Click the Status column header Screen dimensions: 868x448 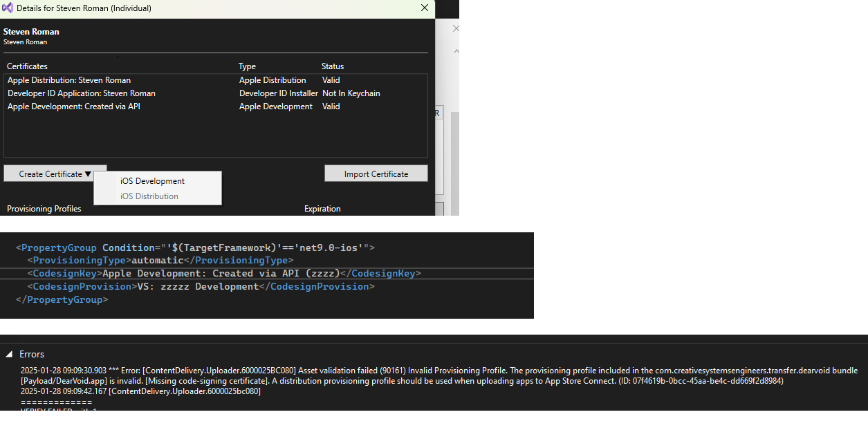tap(333, 66)
